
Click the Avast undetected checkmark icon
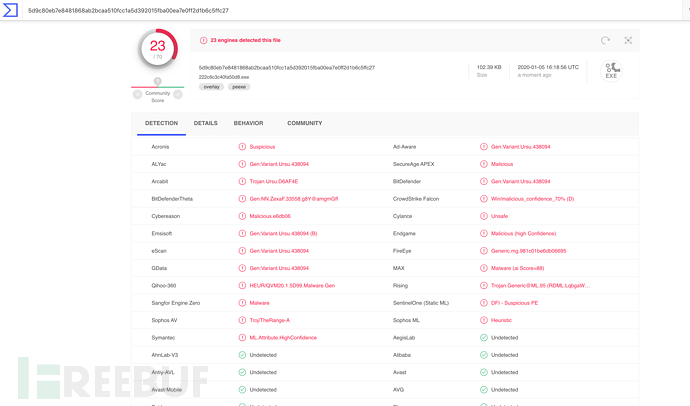pyautogui.click(x=484, y=372)
